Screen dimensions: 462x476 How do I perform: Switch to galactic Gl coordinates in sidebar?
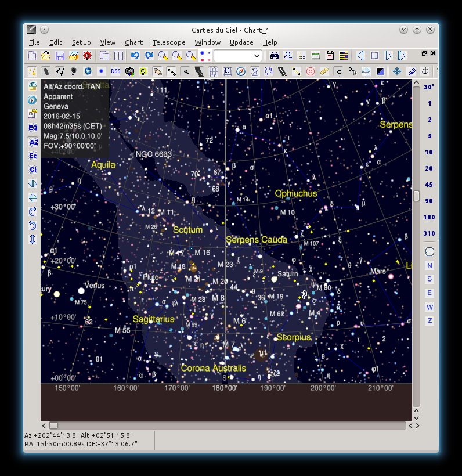point(33,170)
